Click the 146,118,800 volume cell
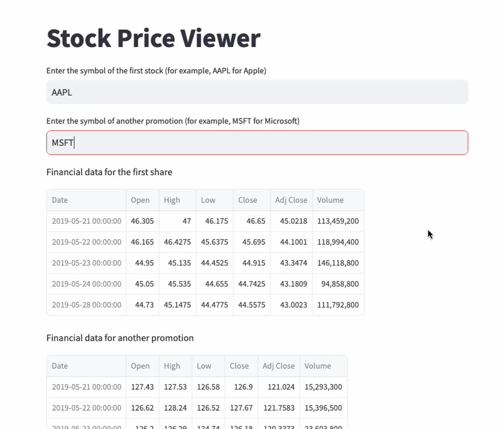 coord(338,263)
